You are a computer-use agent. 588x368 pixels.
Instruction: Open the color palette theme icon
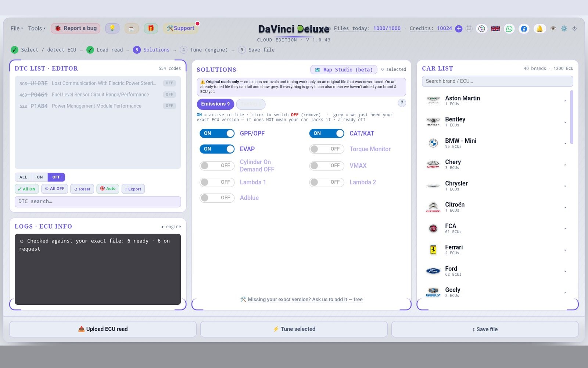[x=481, y=28]
